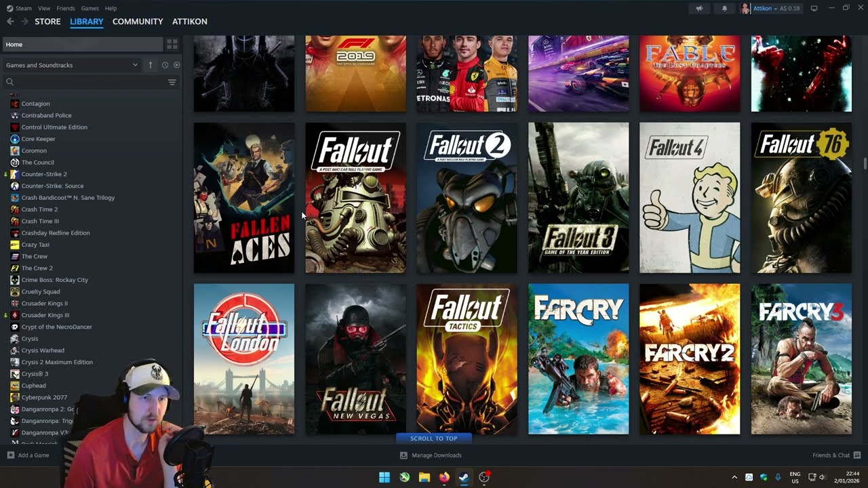Open the Fallout 76 game cover

[802, 198]
